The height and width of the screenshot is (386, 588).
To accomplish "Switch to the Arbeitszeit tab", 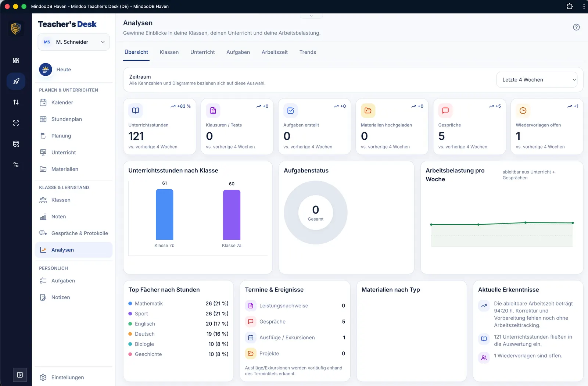I will click(x=275, y=52).
